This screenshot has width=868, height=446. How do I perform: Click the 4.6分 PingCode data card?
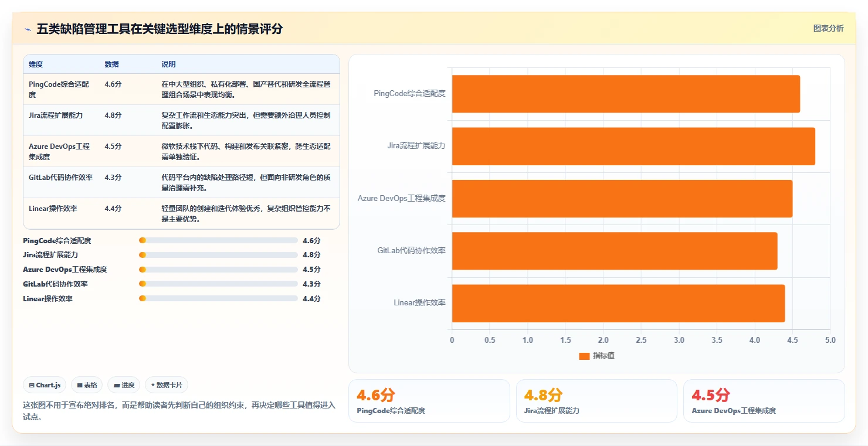click(x=429, y=401)
